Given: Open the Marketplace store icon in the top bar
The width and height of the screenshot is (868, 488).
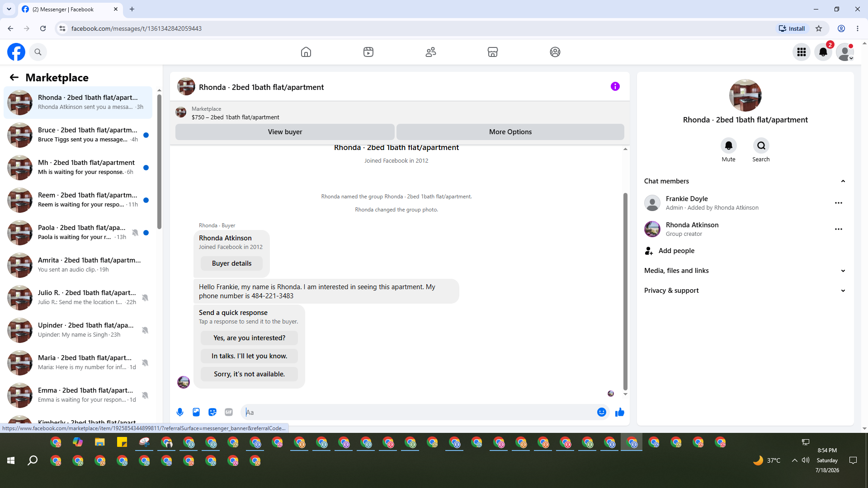Looking at the screenshot, I should 493,52.
